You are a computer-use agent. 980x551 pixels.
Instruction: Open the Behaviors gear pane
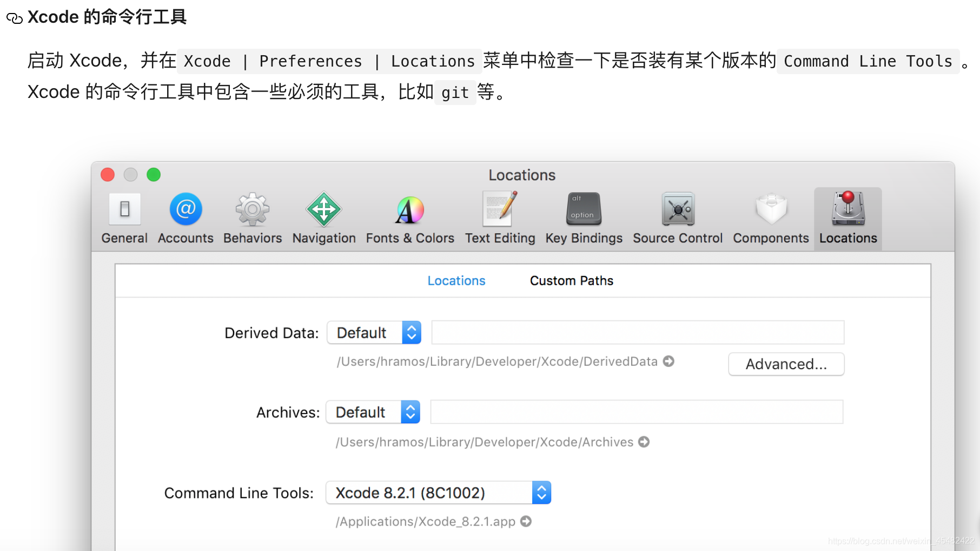253,219
